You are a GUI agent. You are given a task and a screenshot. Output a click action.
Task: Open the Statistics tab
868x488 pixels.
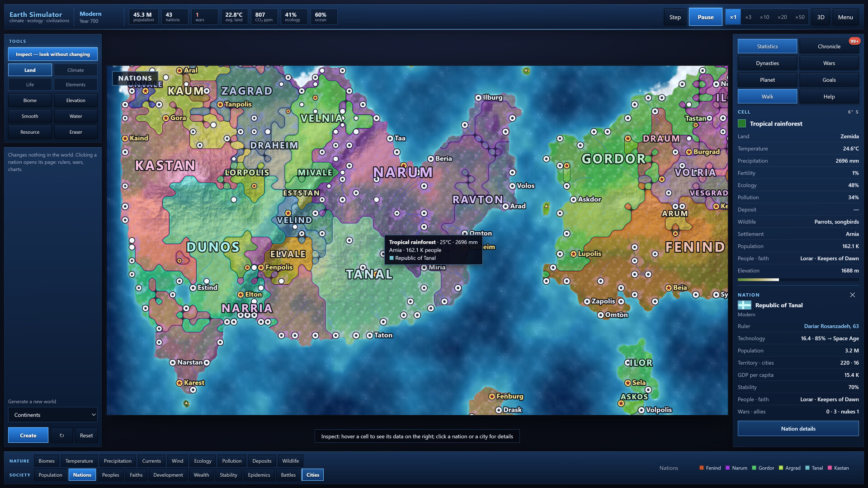767,47
